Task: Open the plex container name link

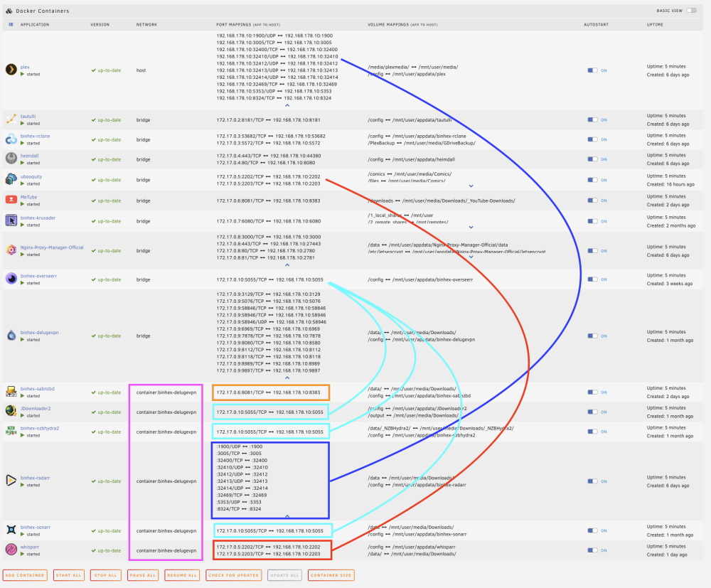Action: pyautogui.click(x=25, y=67)
